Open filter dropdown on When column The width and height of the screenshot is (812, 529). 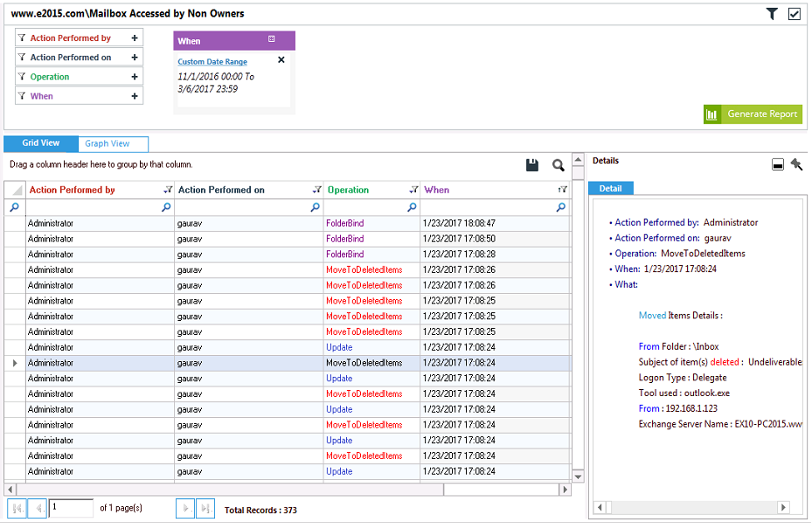(562, 190)
